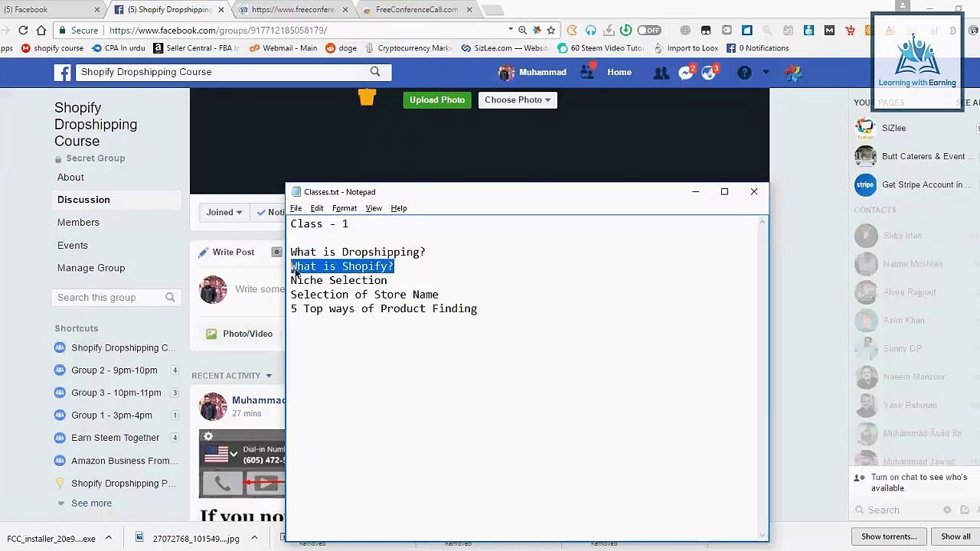Click Show all downloads button
The width and height of the screenshot is (980, 551).
(x=955, y=536)
